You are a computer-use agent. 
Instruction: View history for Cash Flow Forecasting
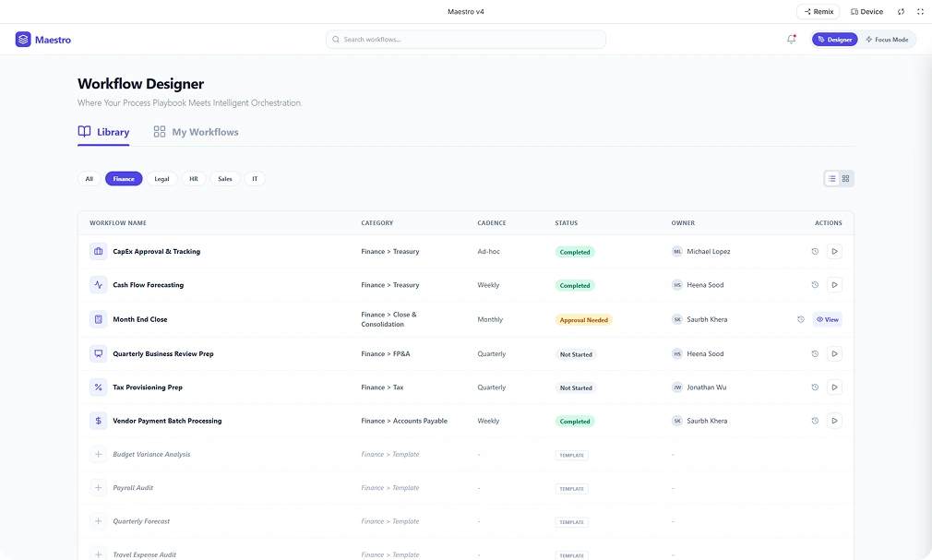(x=815, y=285)
